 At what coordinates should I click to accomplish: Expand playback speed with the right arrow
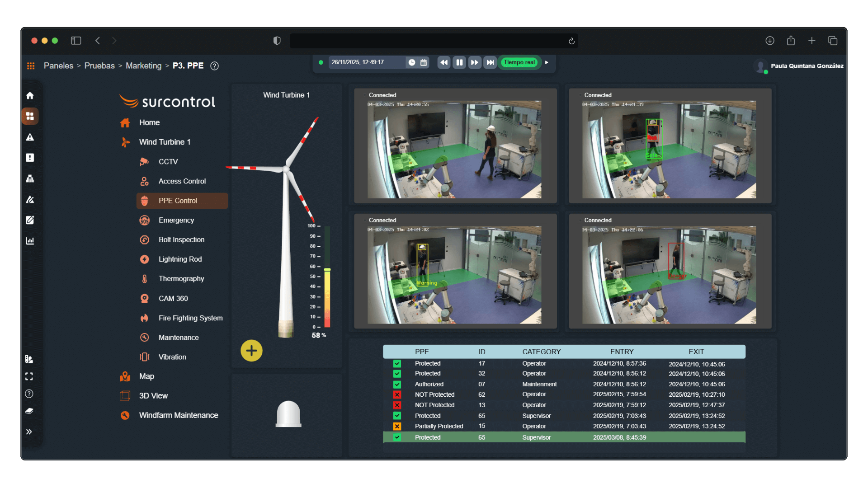547,62
